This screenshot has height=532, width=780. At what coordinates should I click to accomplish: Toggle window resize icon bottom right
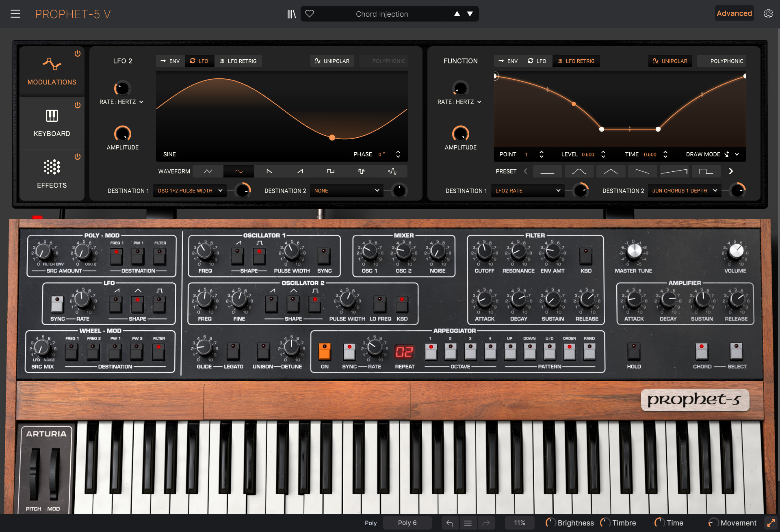pos(771,523)
